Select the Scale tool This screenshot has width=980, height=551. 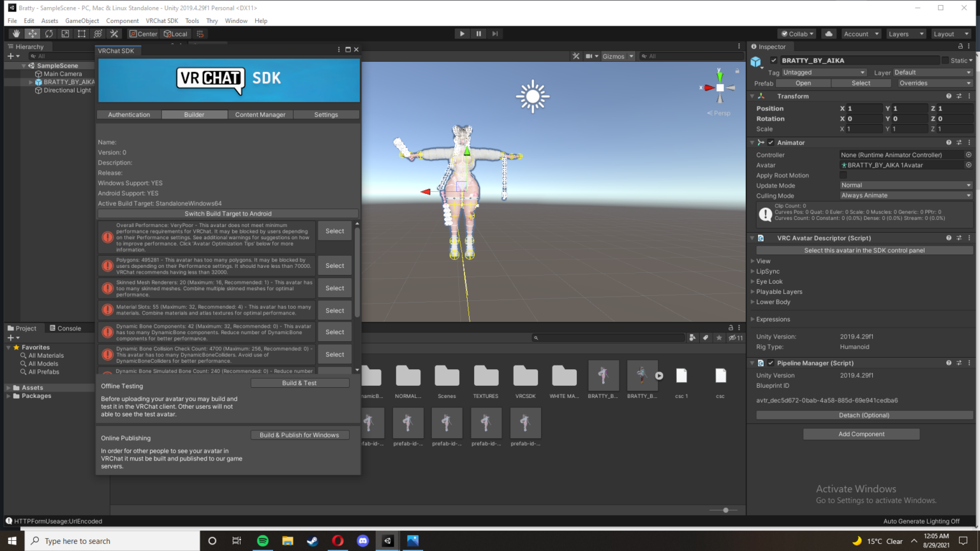pyautogui.click(x=65, y=33)
